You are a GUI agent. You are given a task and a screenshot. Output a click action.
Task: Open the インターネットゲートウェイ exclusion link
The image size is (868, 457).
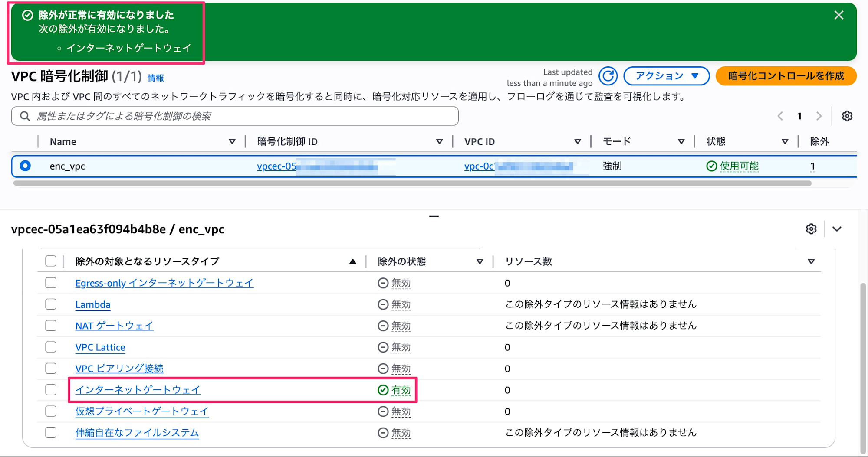[138, 389]
